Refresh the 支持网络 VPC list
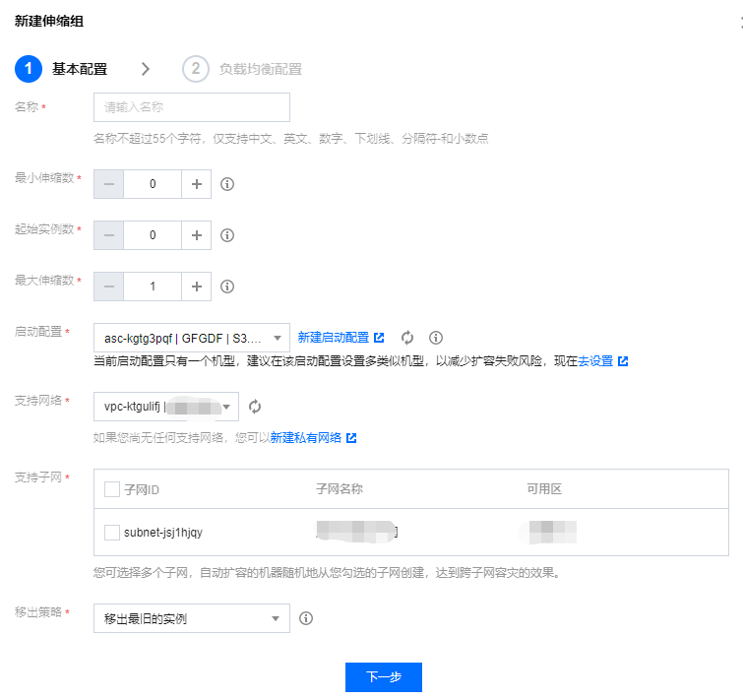The image size is (743, 700). click(x=255, y=406)
